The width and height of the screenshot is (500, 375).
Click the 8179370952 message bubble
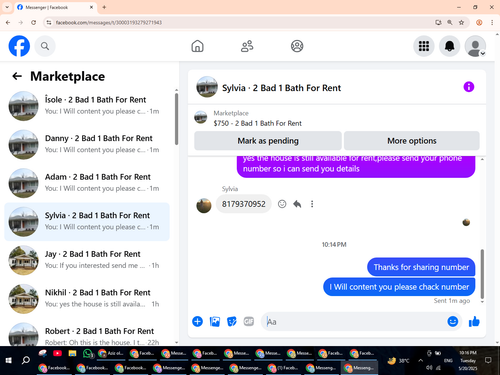click(x=244, y=204)
